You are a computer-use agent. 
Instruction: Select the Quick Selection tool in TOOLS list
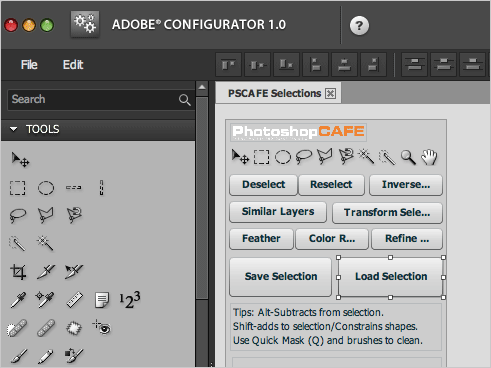click(x=17, y=243)
